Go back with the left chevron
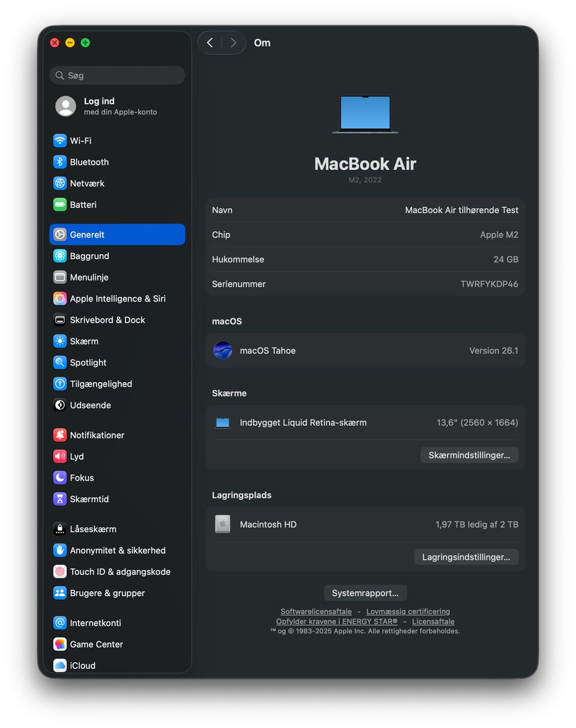The image size is (576, 728). [x=209, y=43]
